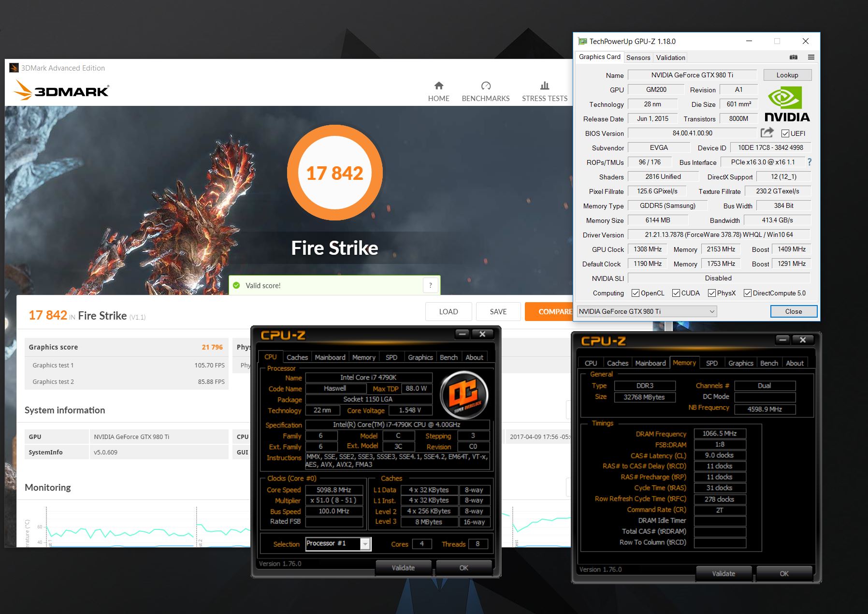Click Driver Version field in GPU-Z
This screenshot has height=614, width=868.
719,234
